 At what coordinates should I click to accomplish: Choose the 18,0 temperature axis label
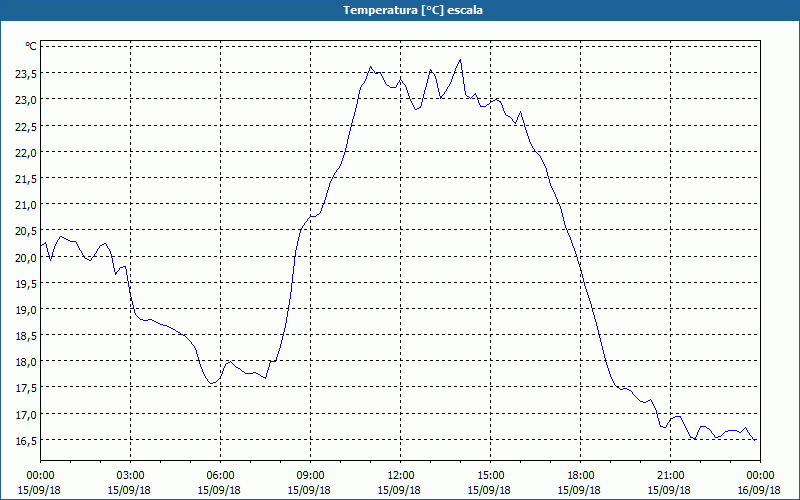coord(26,363)
